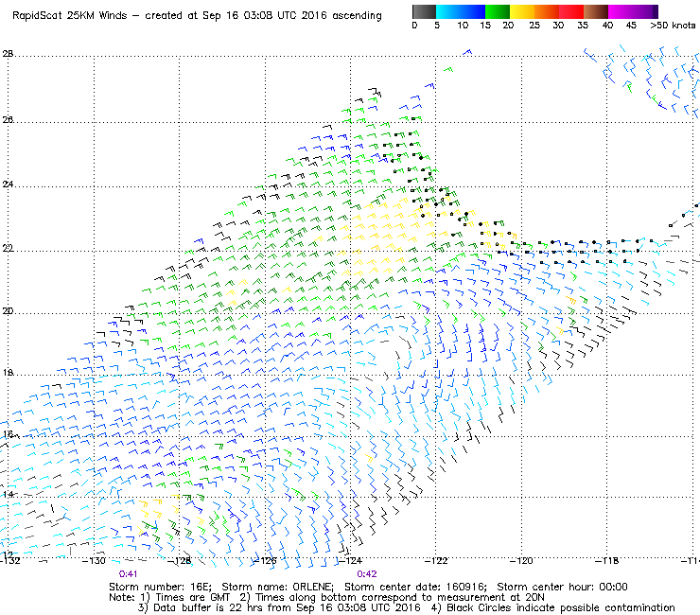
Task: Click the latitude label '22'
Action: (8, 248)
